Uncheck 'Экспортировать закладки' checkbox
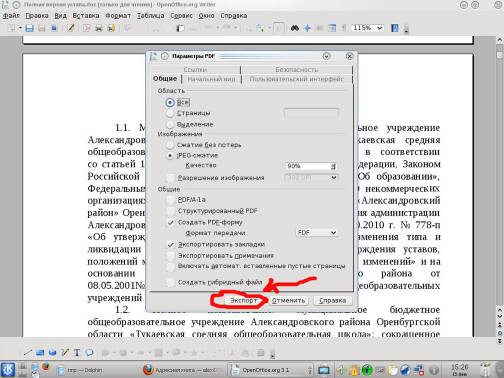 (171, 245)
